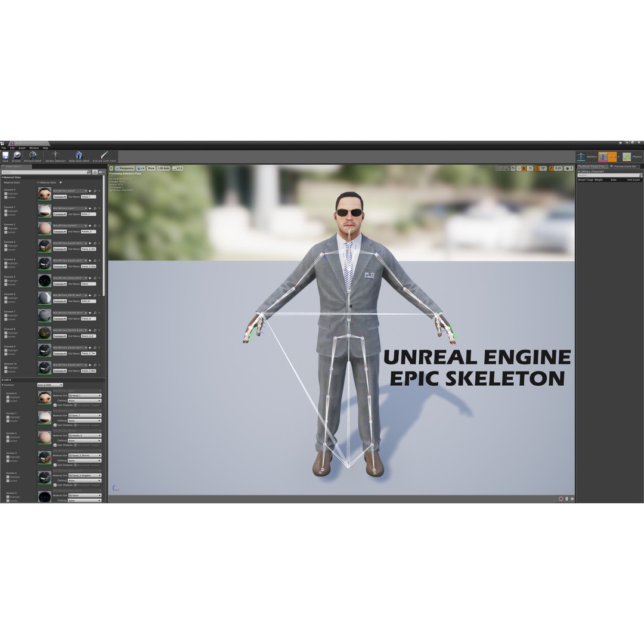Toggle Cast Shadows for Section 0

pos(55,405)
